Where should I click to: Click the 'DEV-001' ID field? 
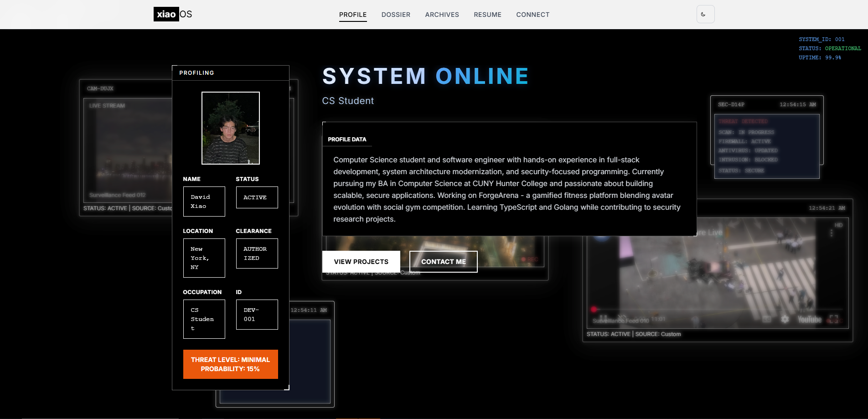257,315
